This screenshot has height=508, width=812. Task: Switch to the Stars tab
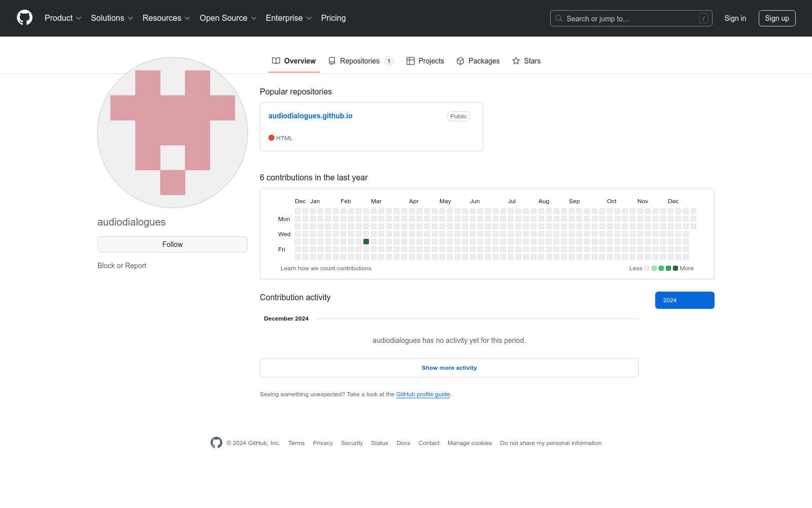click(x=526, y=61)
